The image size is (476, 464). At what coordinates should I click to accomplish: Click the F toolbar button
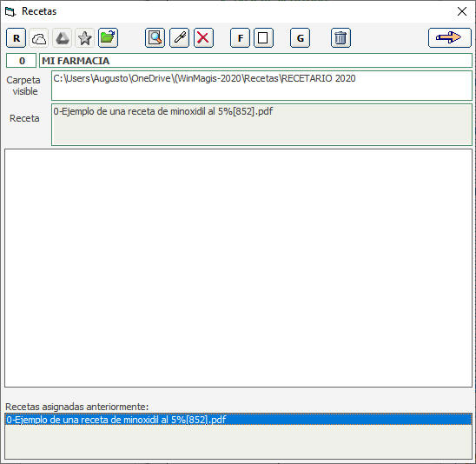[240, 38]
